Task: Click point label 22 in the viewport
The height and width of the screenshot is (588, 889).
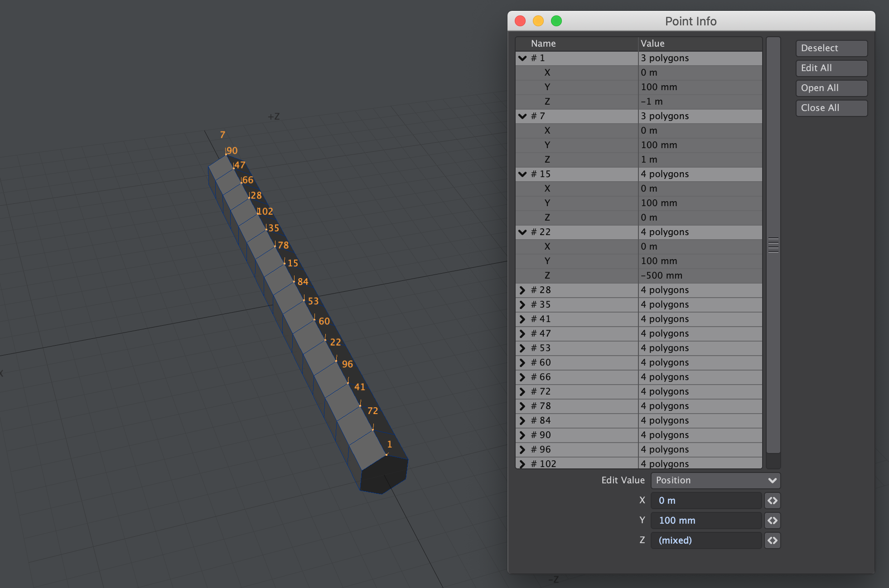Action: point(335,342)
